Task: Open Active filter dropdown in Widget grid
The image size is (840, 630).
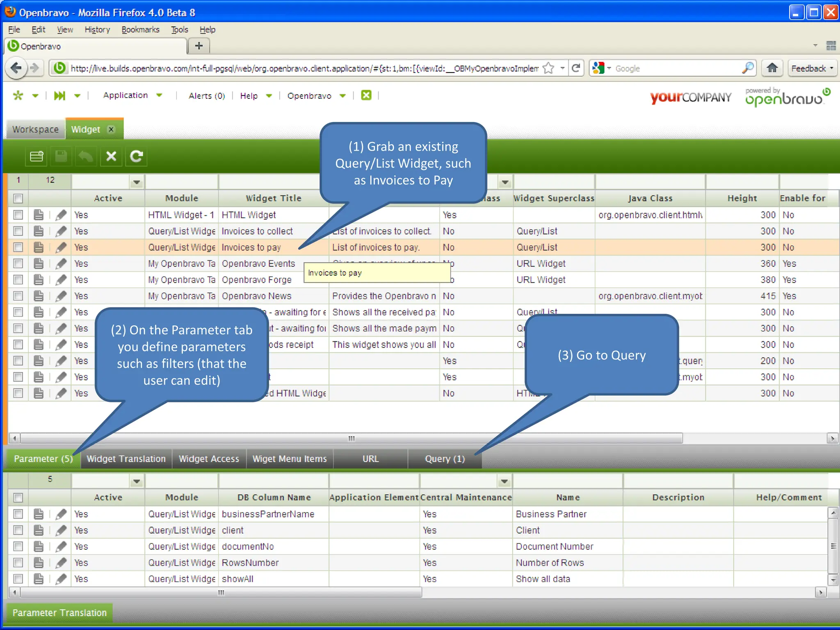Action: click(x=137, y=182)
